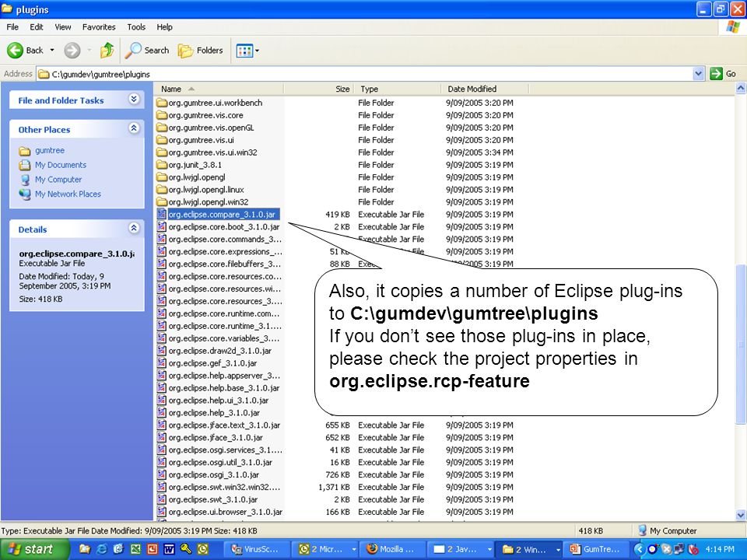Select org.eclipse.core.boot_3.1.0.jar file icon
Screen dimensions: 747x560
(162, 226)
